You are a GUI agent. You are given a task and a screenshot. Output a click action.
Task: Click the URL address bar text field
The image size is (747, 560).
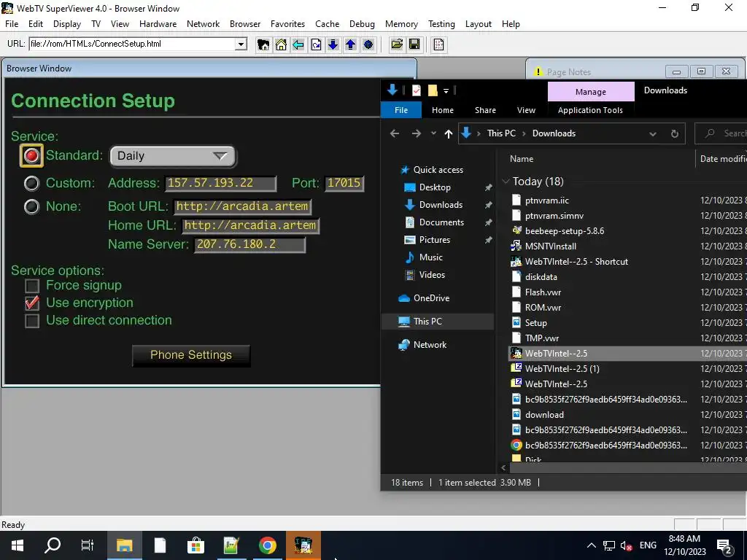pos(133,44)
